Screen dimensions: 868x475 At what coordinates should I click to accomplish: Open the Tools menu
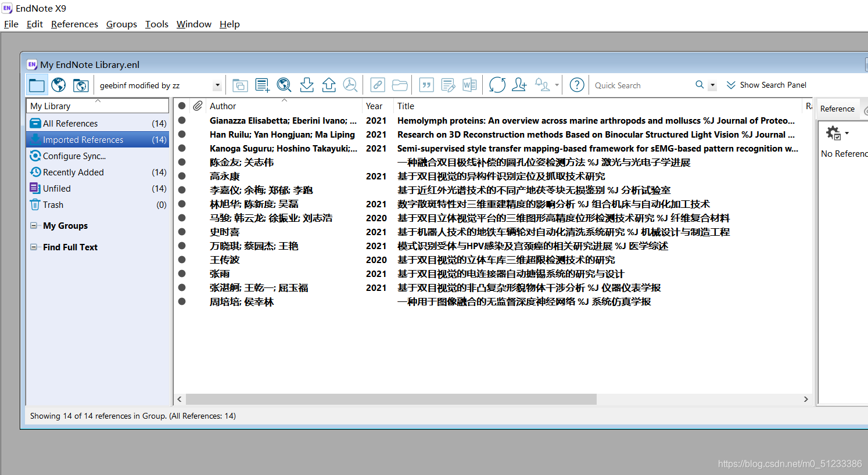[x=157, y=24]
